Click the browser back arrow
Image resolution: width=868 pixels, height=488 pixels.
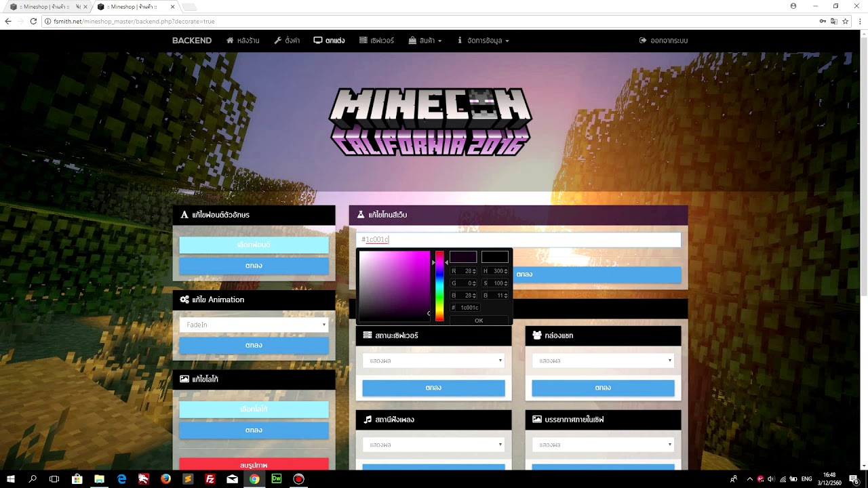(x=8, y=22)
